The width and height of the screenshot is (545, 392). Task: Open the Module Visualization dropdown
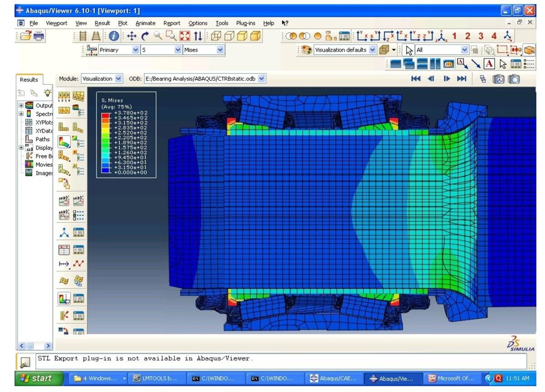coord(119,79)
